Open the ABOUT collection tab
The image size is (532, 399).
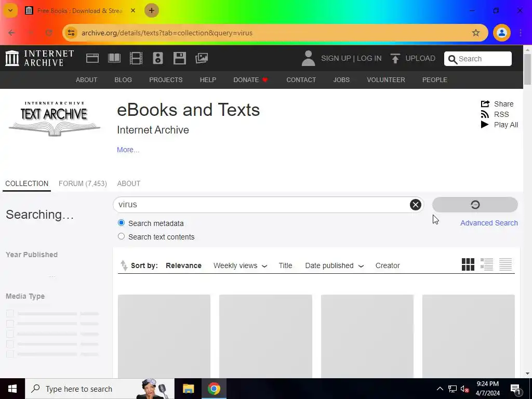click(129, 183)
